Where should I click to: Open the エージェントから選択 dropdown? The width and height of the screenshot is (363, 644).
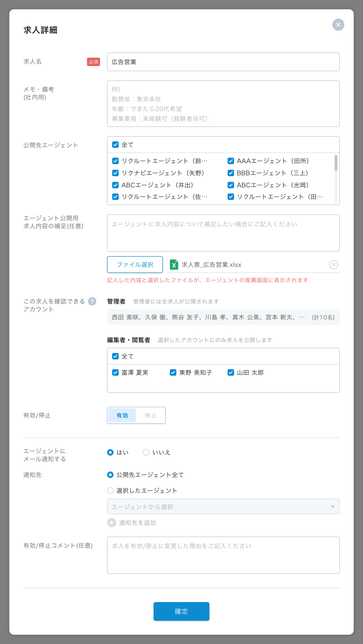pyautogui.click(x=223, y=507)
